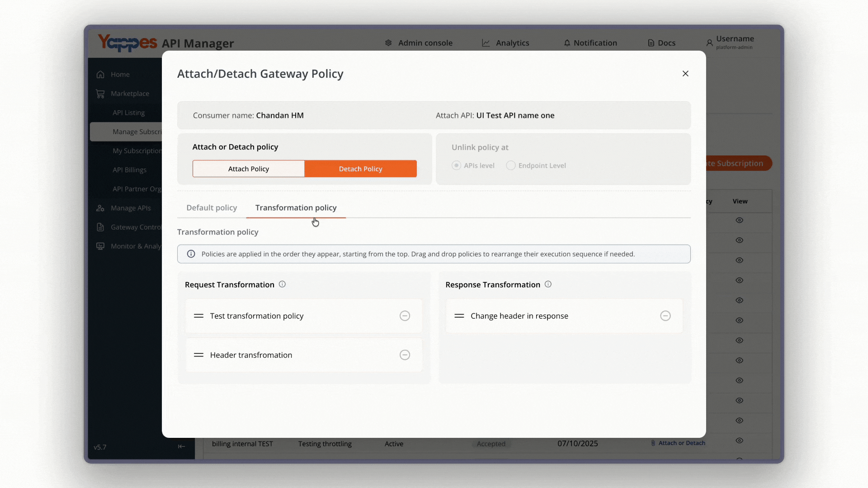Click the Notification bell icon
The height and width of the screenshot is (488, 868).
pyautogui.click(x=567, y=43)
